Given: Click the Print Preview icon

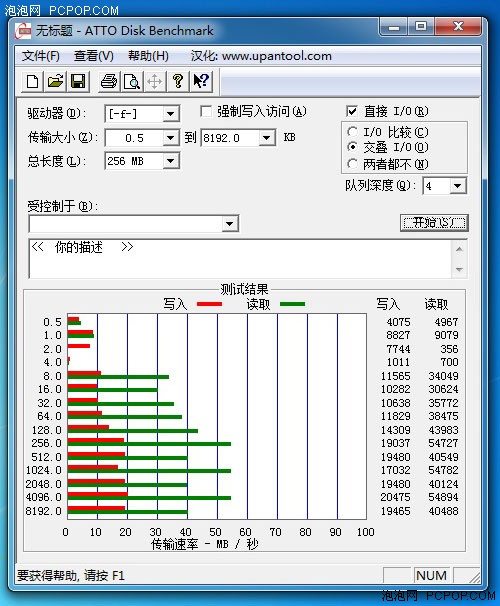Looking at the screenshot, I should [x=132, y=81].
